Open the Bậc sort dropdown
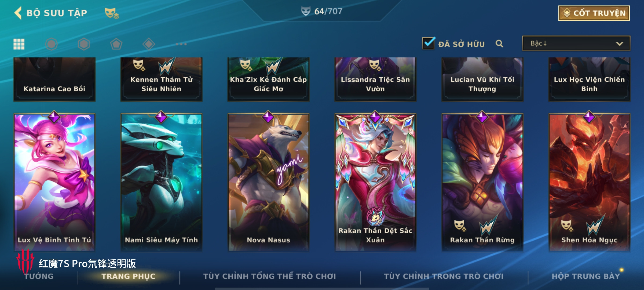The image size is (644, 290). 576,43
